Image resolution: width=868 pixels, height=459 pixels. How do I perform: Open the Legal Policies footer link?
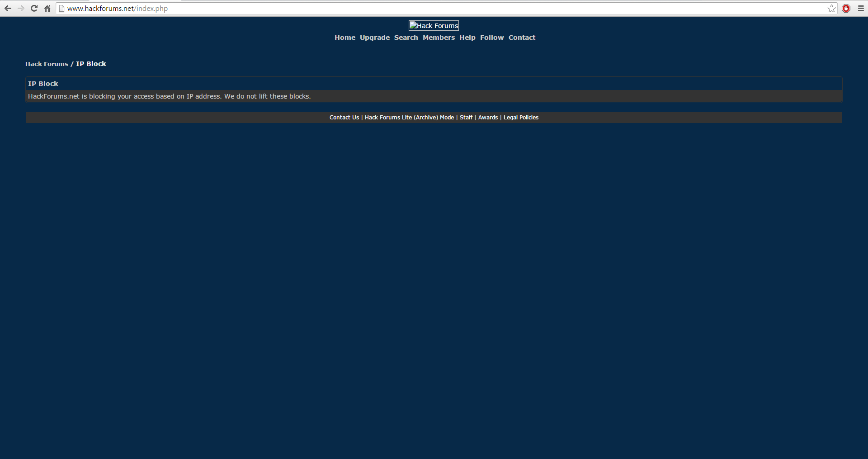coord(521,118)
